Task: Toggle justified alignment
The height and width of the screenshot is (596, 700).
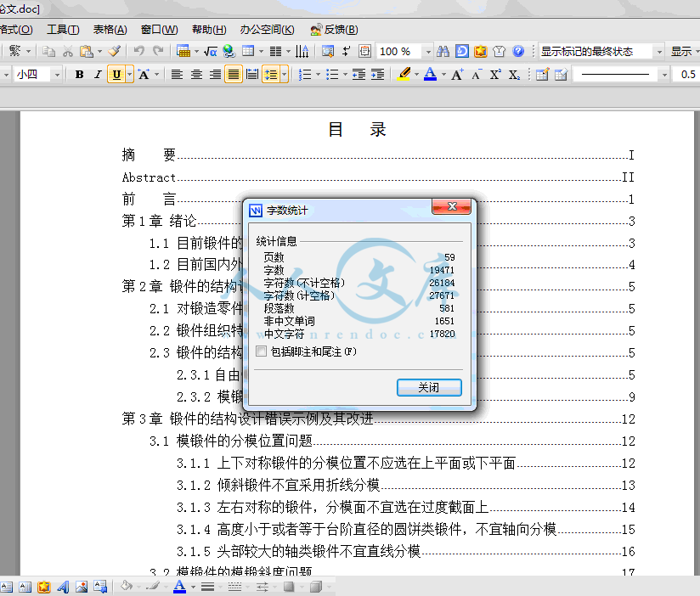Action: pos(234,75)
